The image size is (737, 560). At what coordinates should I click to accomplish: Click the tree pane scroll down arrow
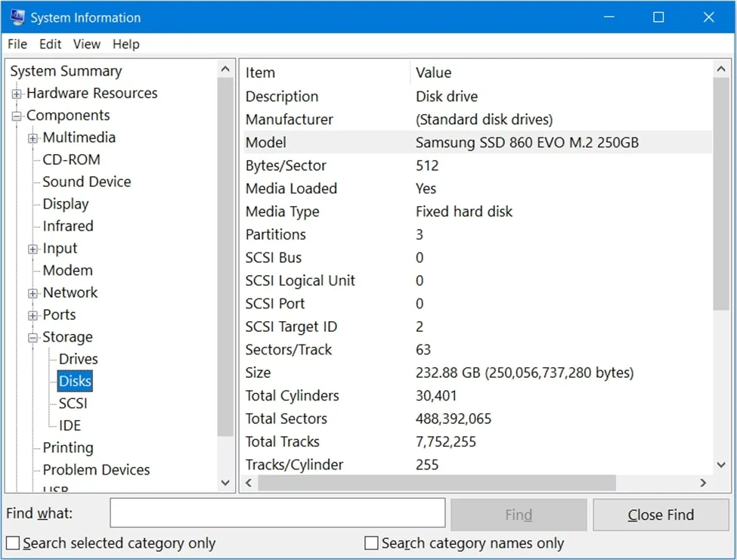tap(225, 482)
